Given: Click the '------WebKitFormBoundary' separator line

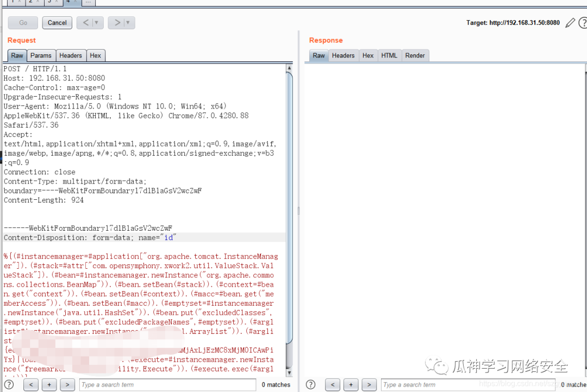Looking at the screenshot, I should pos(88,228).
